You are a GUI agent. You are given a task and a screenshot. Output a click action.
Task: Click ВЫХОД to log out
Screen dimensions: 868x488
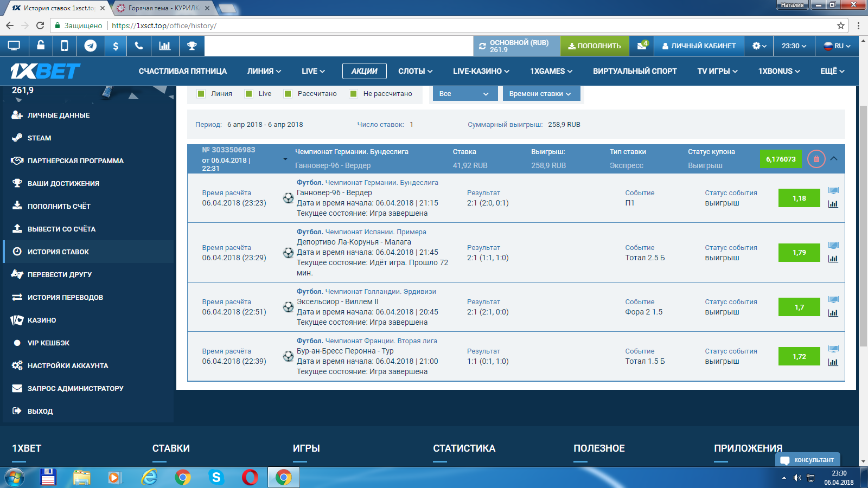[40, 411]
